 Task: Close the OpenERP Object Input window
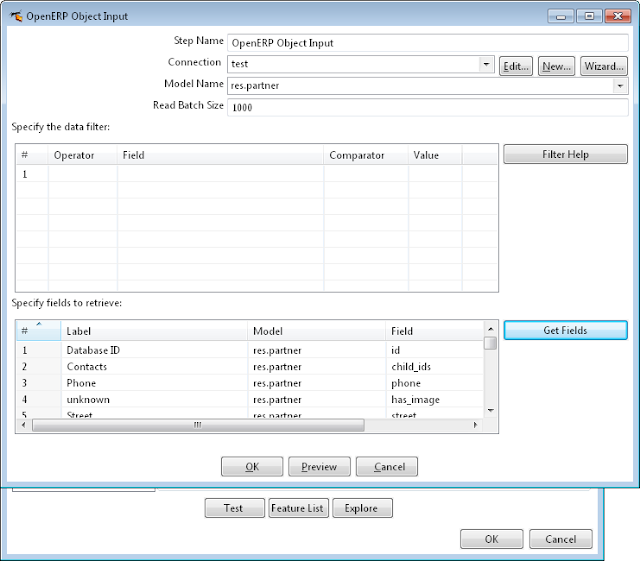[618, 16]
